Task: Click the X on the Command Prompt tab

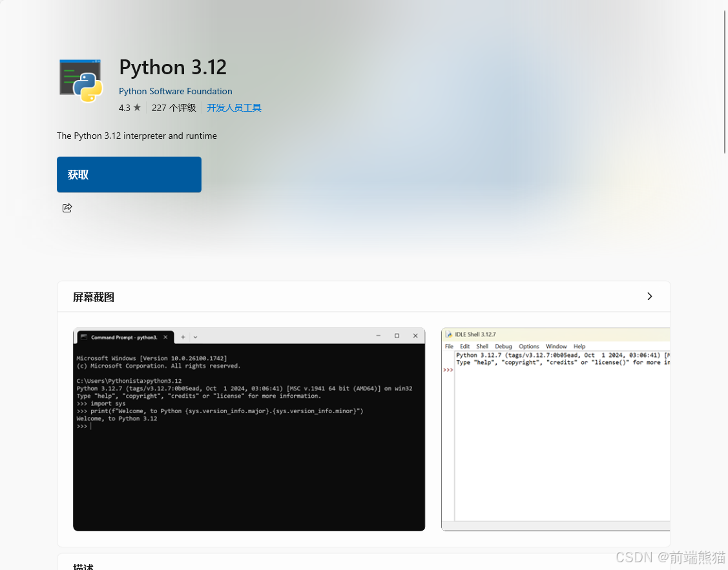Action: pos(165,336)
